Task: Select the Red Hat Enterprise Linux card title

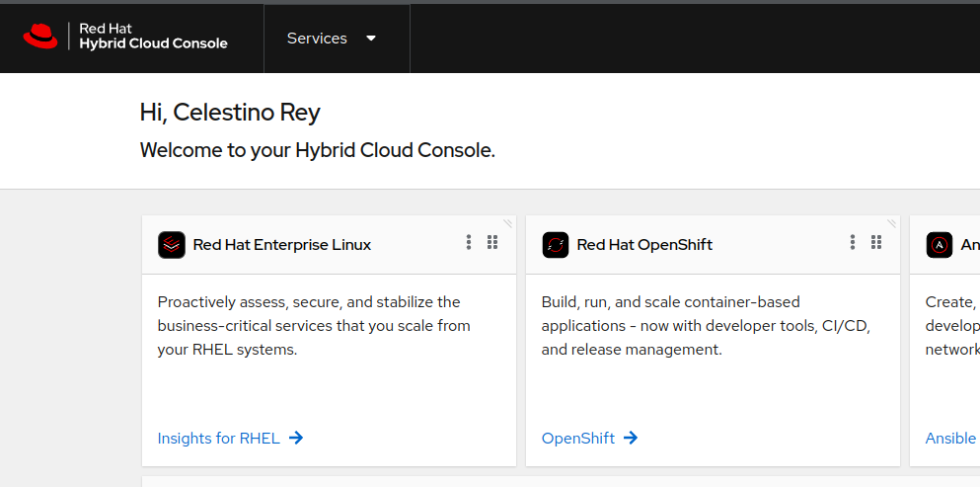Action: [282, 245]
